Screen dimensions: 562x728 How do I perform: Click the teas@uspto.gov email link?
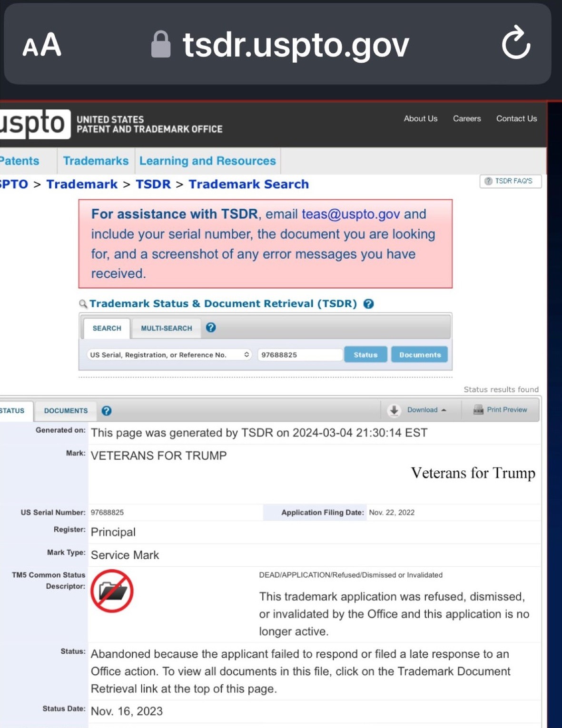pos(351,214)
